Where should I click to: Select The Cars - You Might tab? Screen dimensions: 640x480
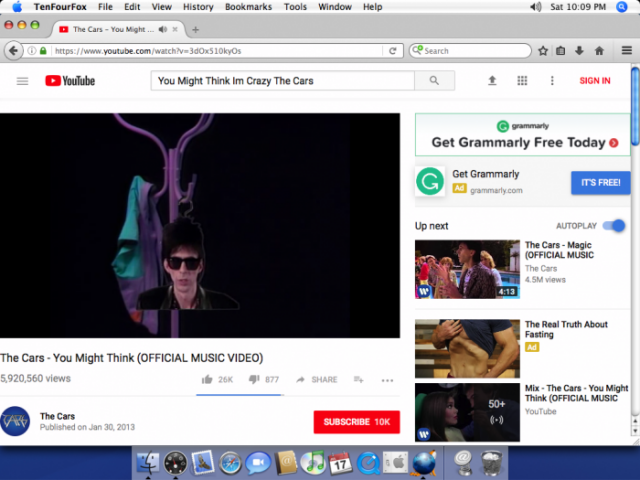[113, 29]
